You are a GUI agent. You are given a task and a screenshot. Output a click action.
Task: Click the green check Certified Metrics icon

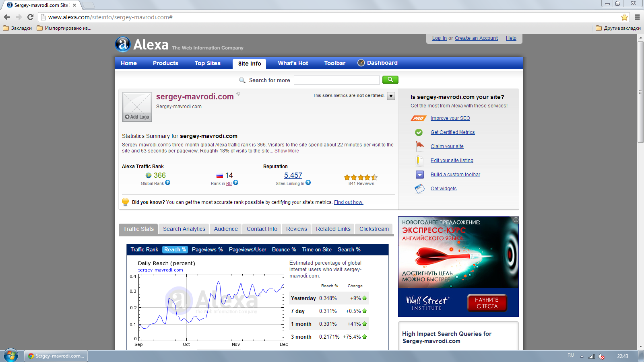419,132
